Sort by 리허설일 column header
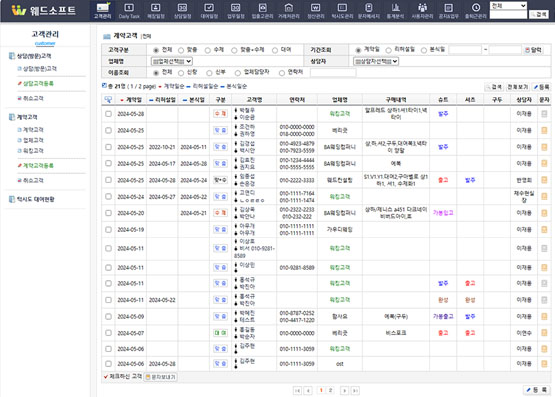This screenshot has width=555, height=397. (162, 100)
